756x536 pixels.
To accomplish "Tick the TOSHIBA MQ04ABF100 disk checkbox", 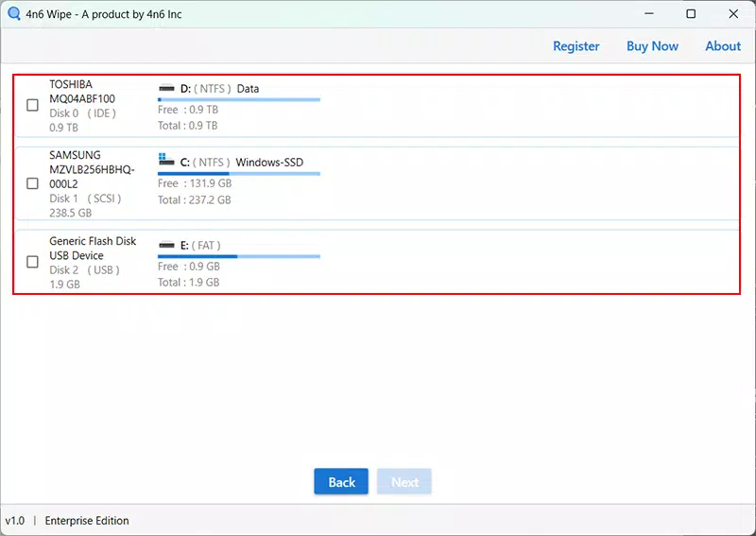I will pos(32,105).
